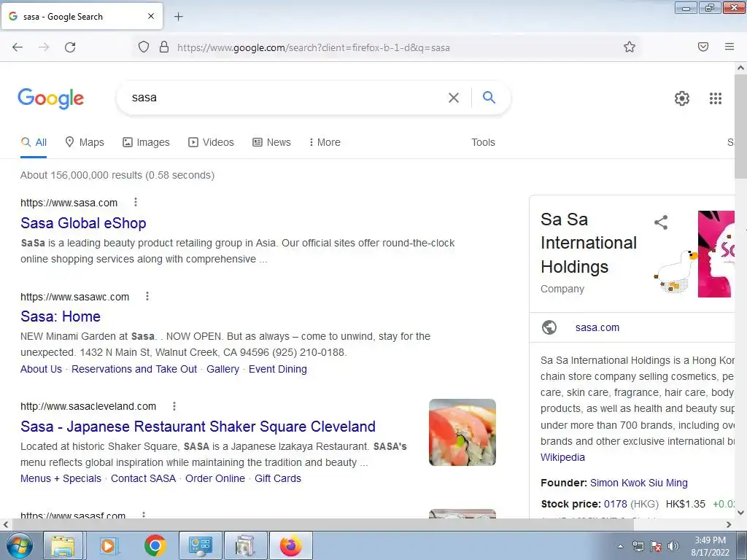Screen dimensions: 747x560
Task: Reload the current page
Action: point(70,47)
